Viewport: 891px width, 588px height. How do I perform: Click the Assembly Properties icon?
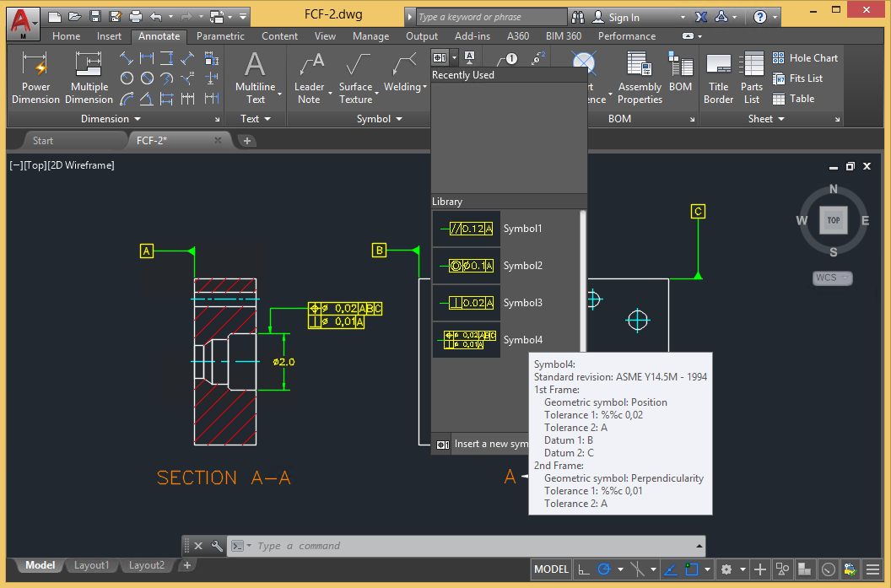point(640,78)
